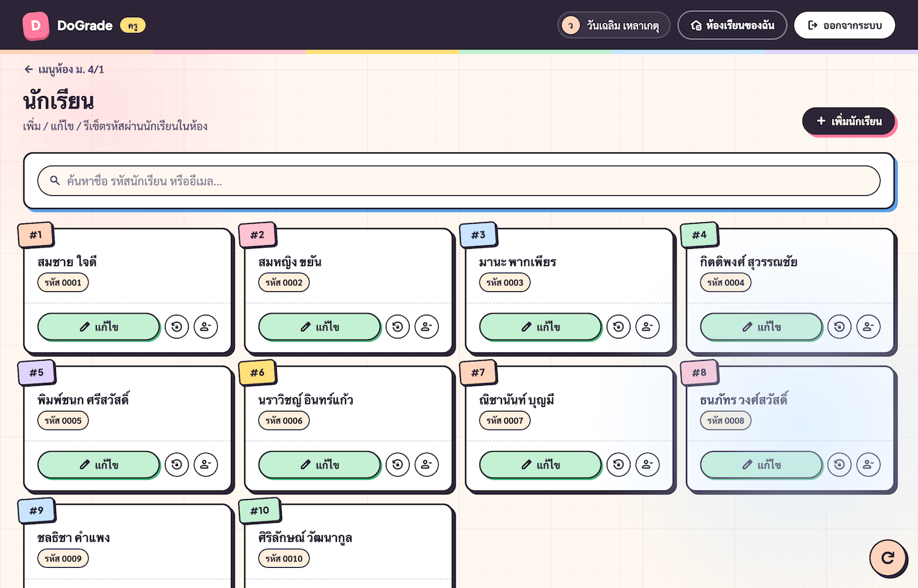Click the #10 number tag
The image size is (918, 588).
[x=260, y=511]
